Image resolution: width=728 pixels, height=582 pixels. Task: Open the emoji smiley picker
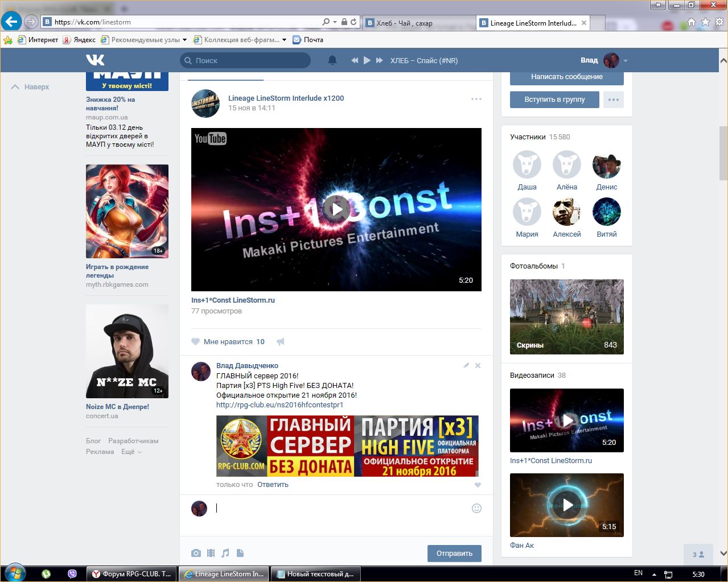[476, 508]
